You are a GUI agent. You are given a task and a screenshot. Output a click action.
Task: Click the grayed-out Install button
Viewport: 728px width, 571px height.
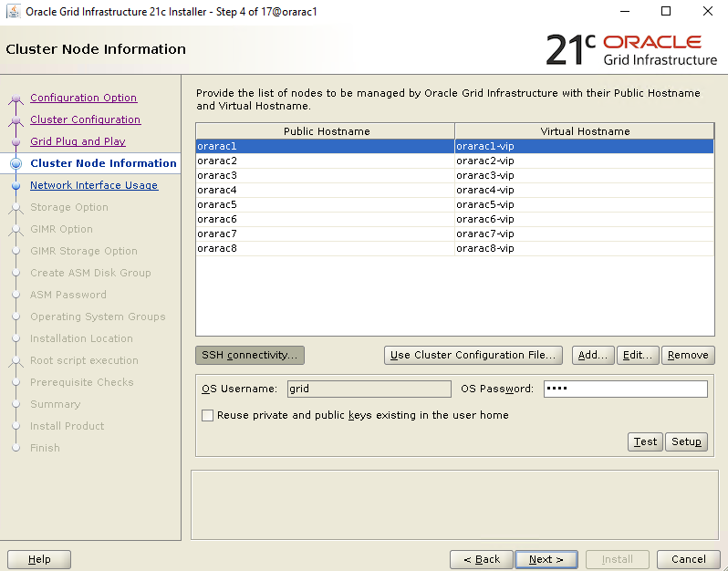618,559
